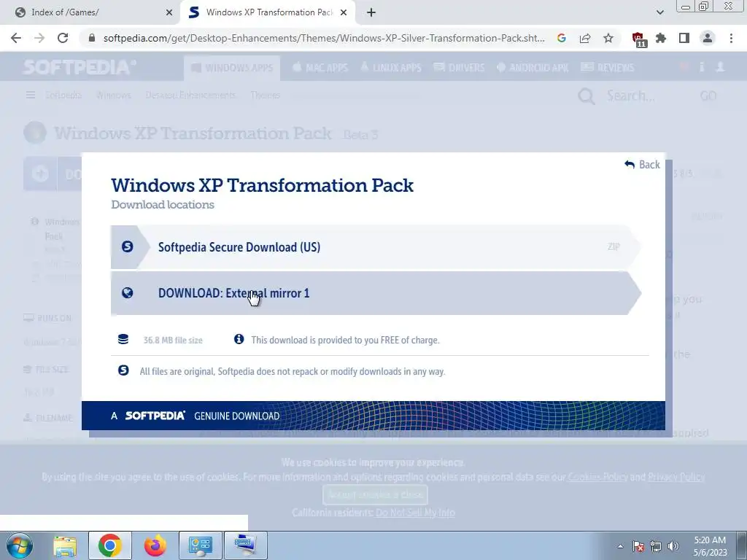This screenshot has width=747, height=560.
Task: Click the Action Center flag icon
Action: [638, 546]
